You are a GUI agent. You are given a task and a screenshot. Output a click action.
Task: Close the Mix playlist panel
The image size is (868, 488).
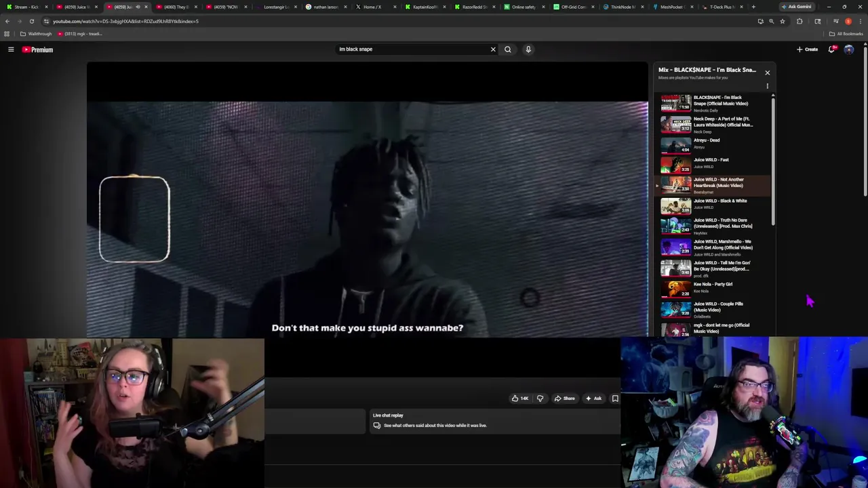point(768,73)
